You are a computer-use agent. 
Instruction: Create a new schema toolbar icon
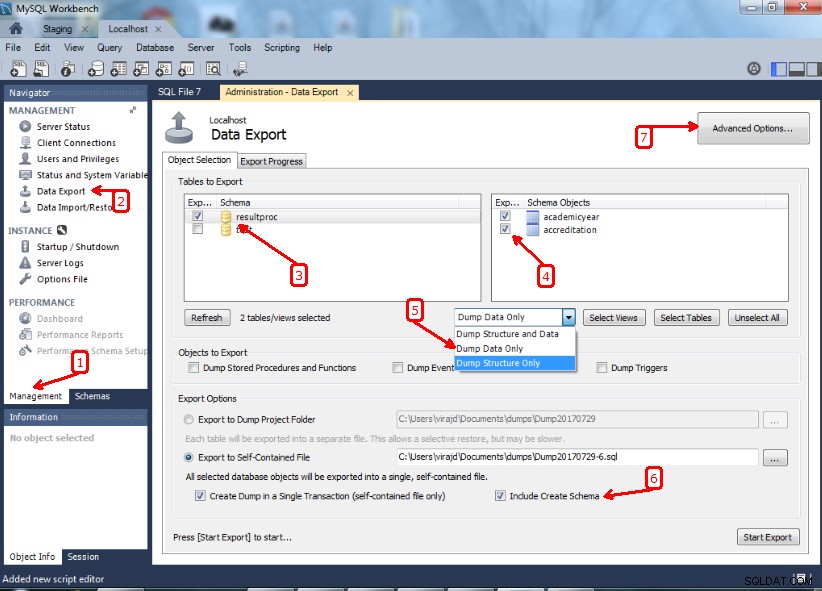point(95,69)
